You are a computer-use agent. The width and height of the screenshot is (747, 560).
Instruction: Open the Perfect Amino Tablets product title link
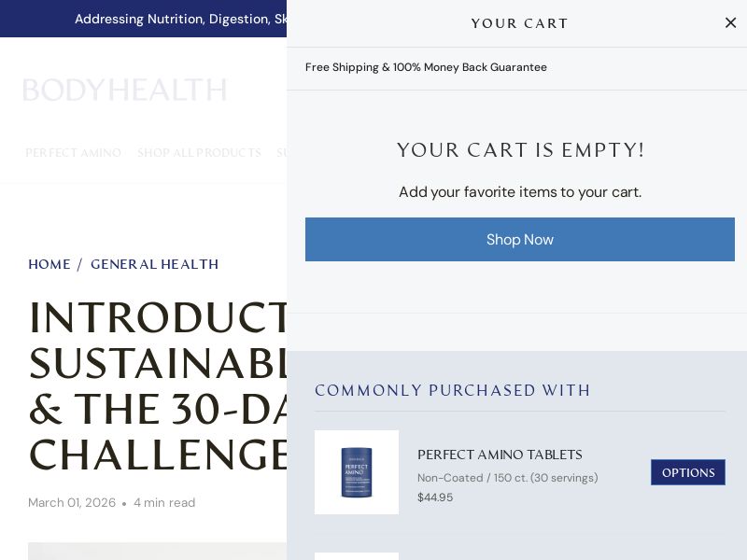(x=500, y=455)
